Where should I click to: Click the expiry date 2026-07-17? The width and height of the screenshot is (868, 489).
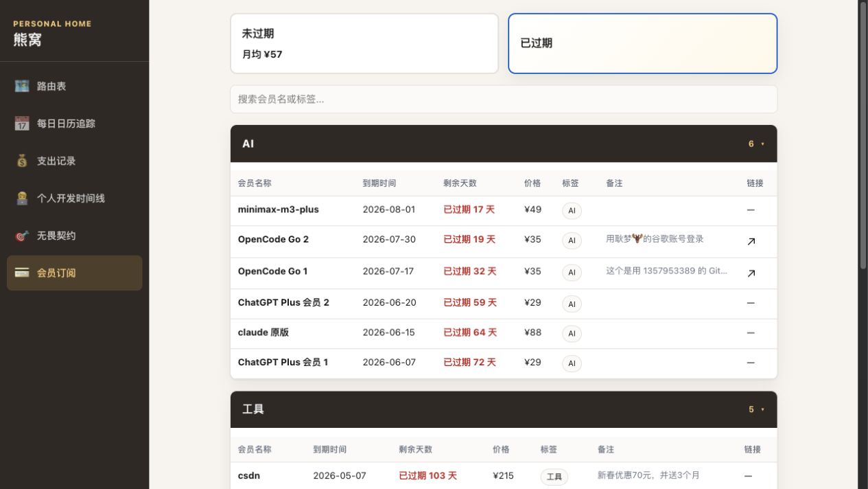tap(388, 271)
